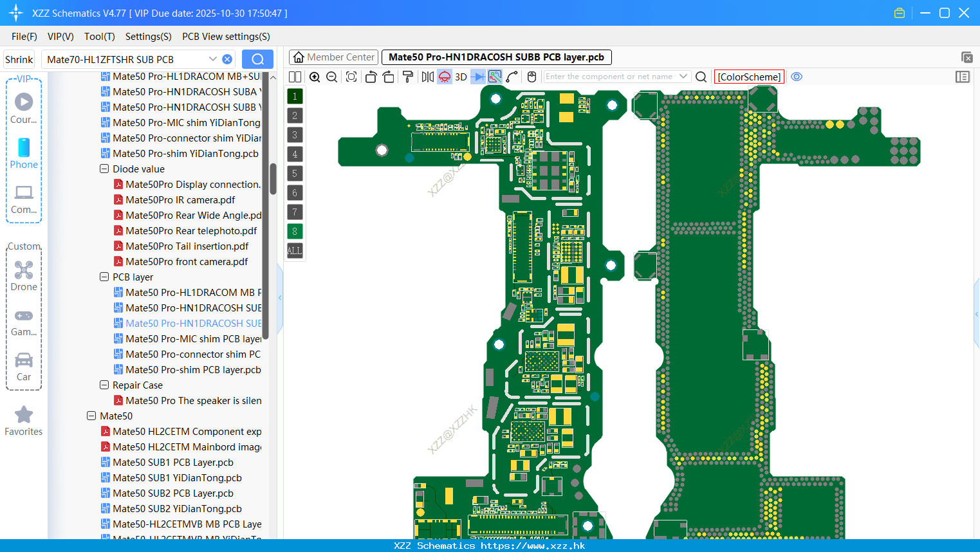Show PCB layer 1
The height and width of the screenshot is (552, 980).
[295, 97]
